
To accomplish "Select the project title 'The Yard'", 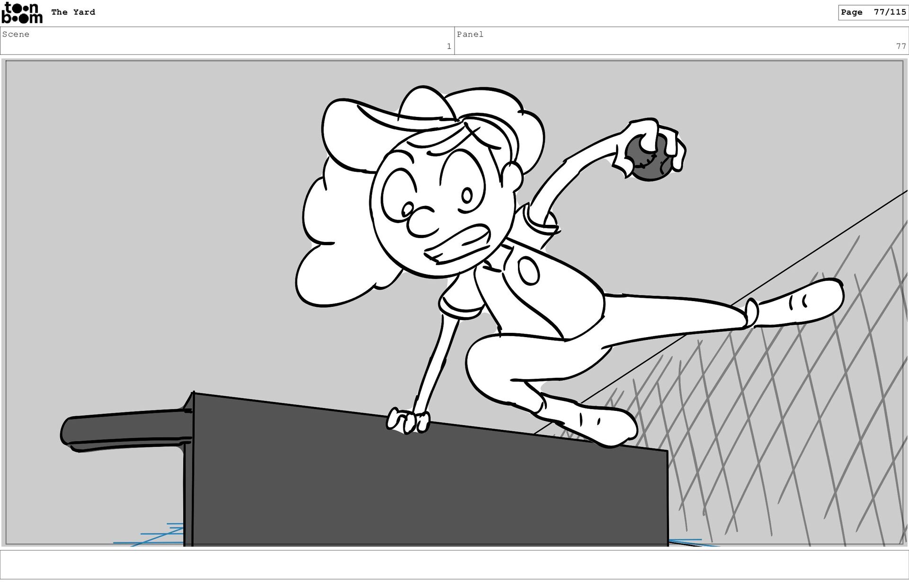I will (73, 12).
